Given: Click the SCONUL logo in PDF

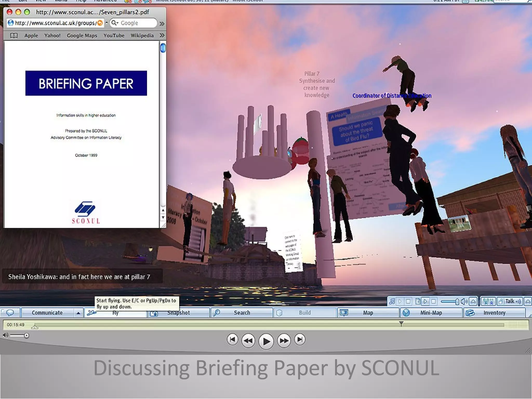Looking at the screenshot, I should [x=86, y=212].
